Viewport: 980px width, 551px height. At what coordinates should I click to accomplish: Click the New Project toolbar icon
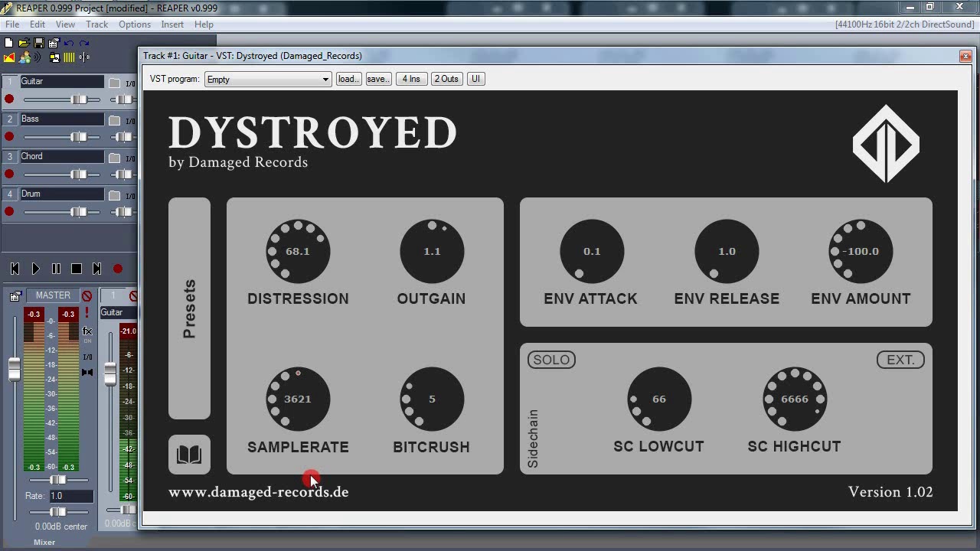click(8, 43)
